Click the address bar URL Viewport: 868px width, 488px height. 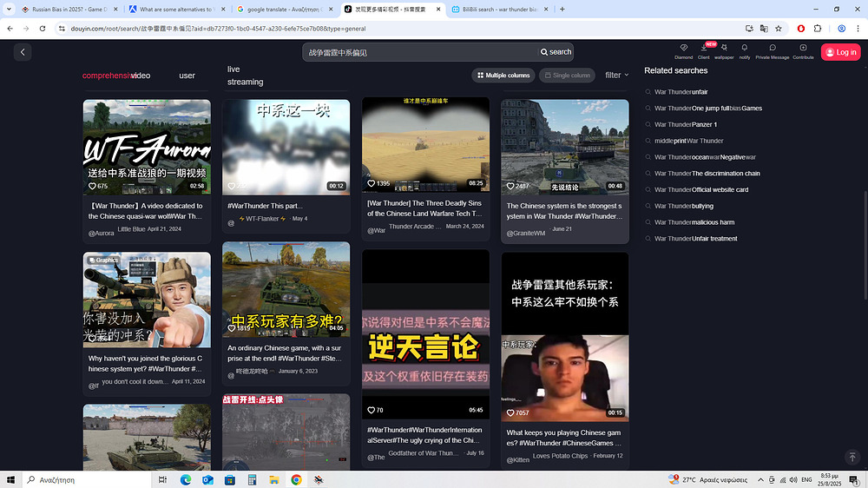coord(218,29)
